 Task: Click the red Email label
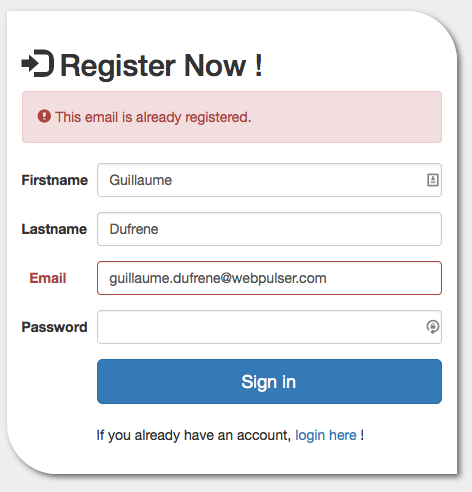tap(48, 278)
